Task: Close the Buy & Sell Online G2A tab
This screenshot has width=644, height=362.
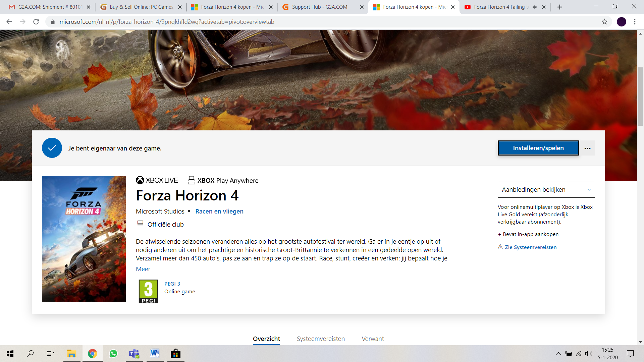Action: [180, 7]
